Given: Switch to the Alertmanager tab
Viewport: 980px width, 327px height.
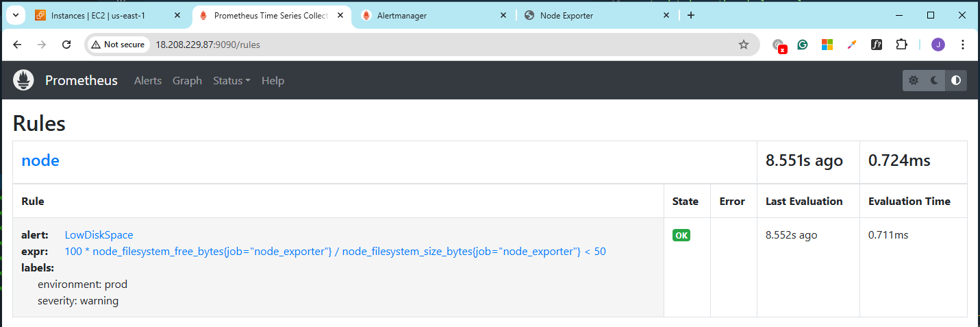Looking at the screenshot, I should [x=435, y=15].
